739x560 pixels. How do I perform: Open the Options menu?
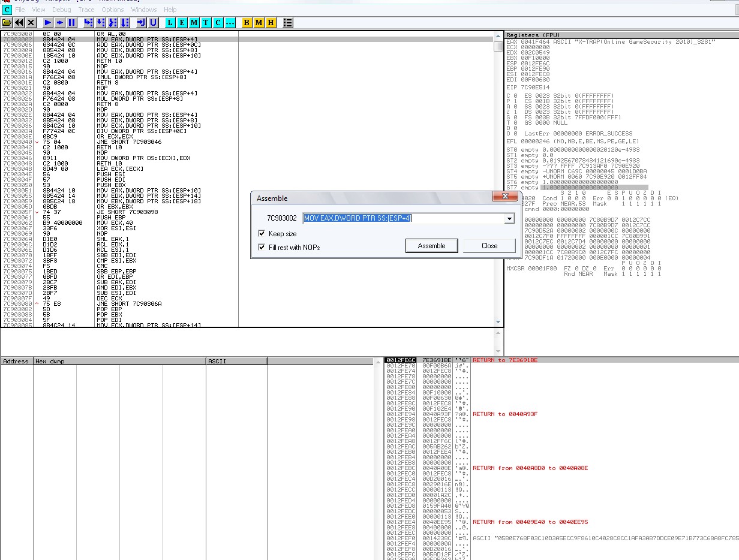(x=113, y=10)
